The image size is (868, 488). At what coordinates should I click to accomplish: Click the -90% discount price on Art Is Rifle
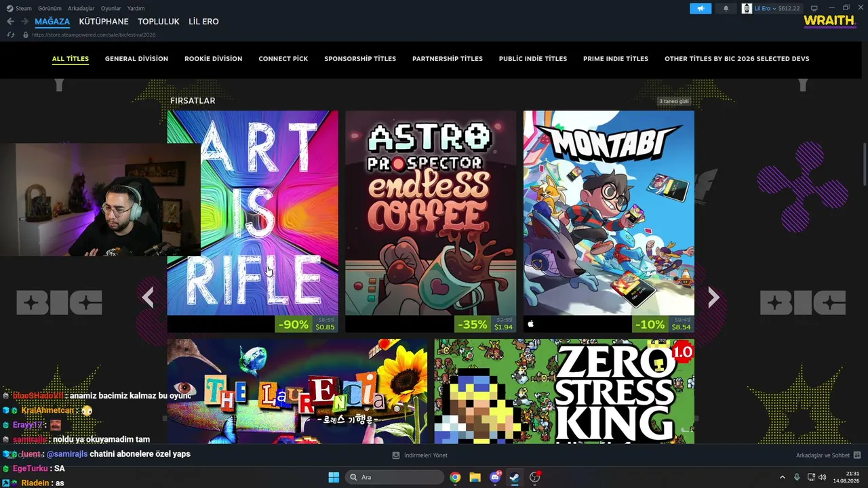307,324
